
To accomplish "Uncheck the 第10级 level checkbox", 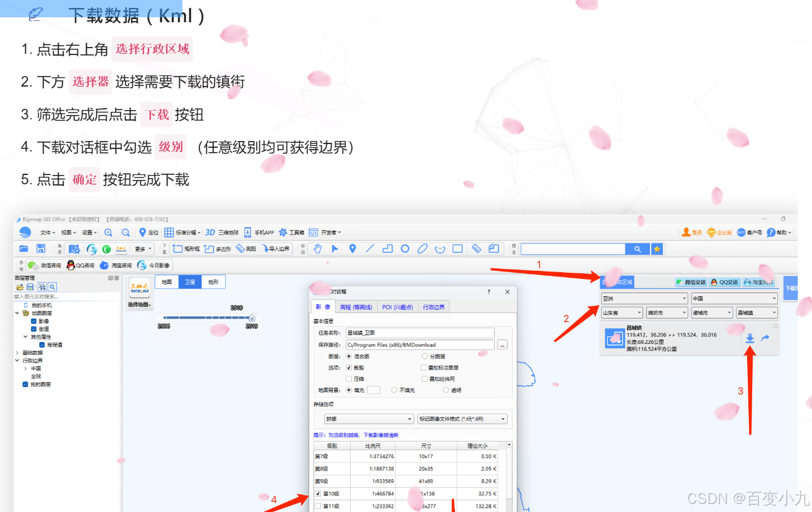I will (x=318, y=493).
